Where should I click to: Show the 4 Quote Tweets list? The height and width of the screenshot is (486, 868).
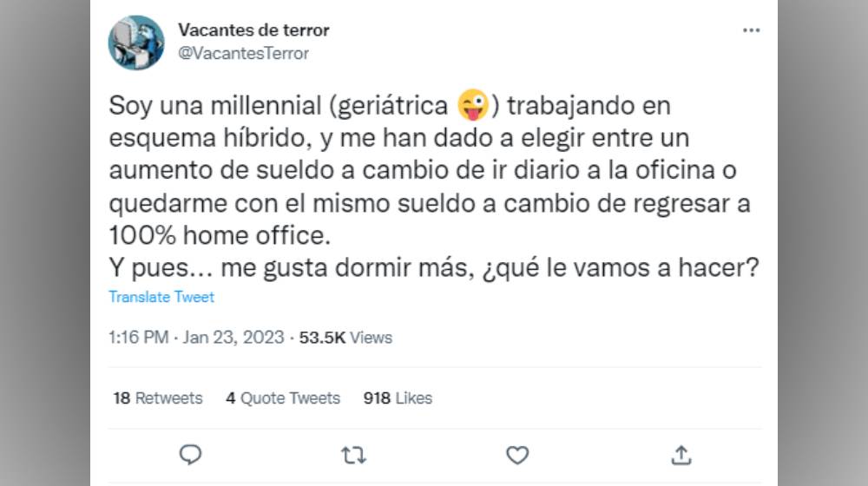(283, 398)
